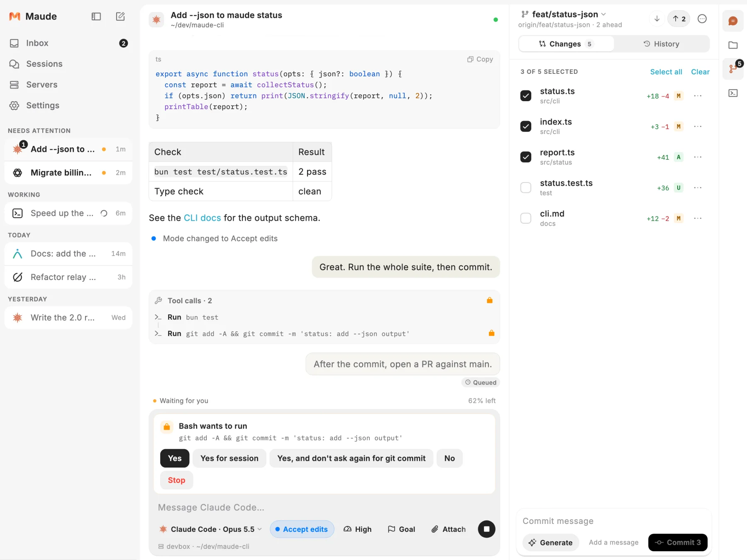Open more options for index.ts

tap(698, 127)
